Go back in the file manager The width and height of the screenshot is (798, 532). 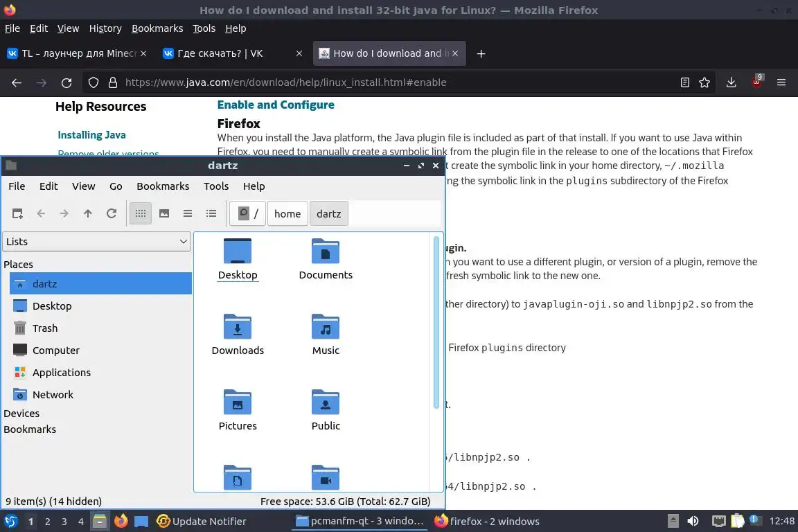point(41,214)
